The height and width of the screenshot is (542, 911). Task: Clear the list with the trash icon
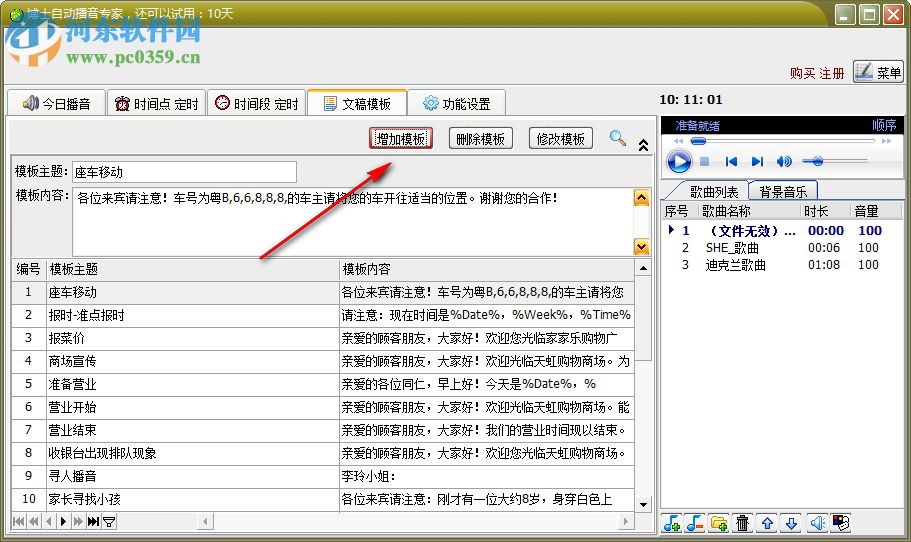pyautogui.click(x=743, y=523)
